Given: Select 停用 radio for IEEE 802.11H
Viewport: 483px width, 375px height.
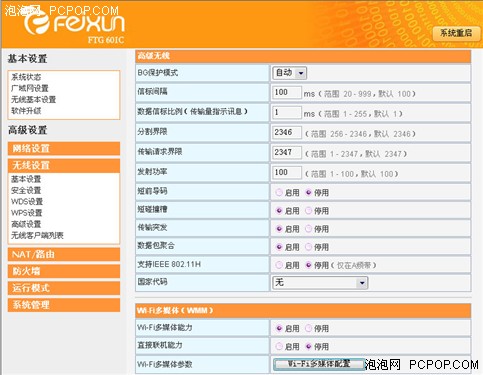Looking at the screenshot, I should [x=308, y=265].
